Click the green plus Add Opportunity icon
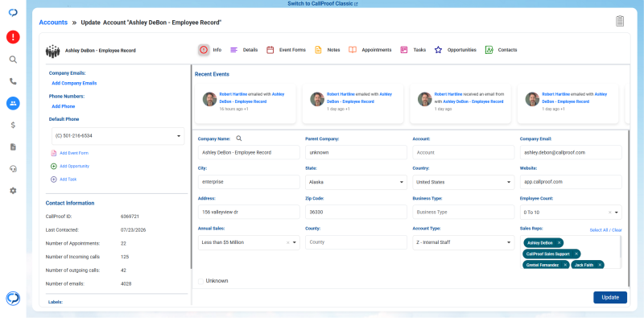Screen dimensions: 644x318 click(x=53, y=167)
